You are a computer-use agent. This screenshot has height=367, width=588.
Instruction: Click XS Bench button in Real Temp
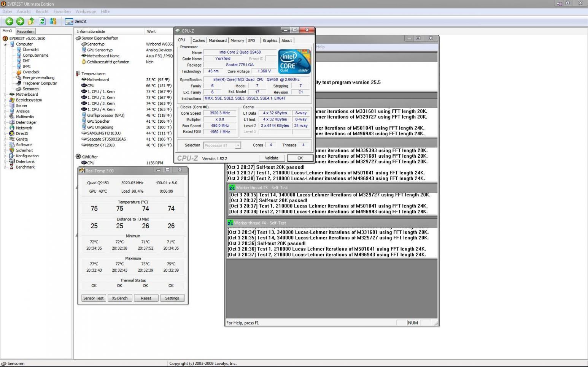click(x=119, y=298)
